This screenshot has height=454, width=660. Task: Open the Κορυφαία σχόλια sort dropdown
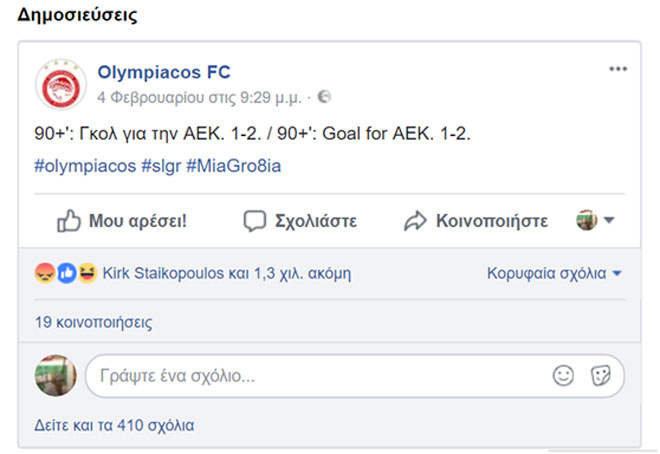click(554, 273)
